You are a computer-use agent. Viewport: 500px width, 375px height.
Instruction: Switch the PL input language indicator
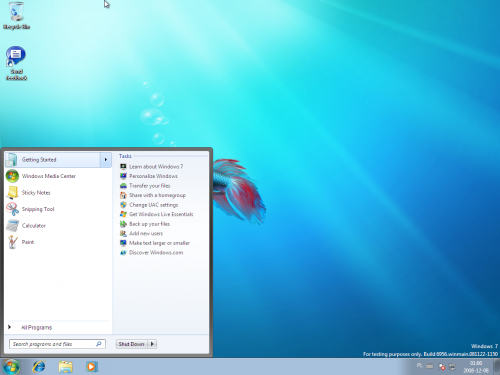tap(419, 366)
